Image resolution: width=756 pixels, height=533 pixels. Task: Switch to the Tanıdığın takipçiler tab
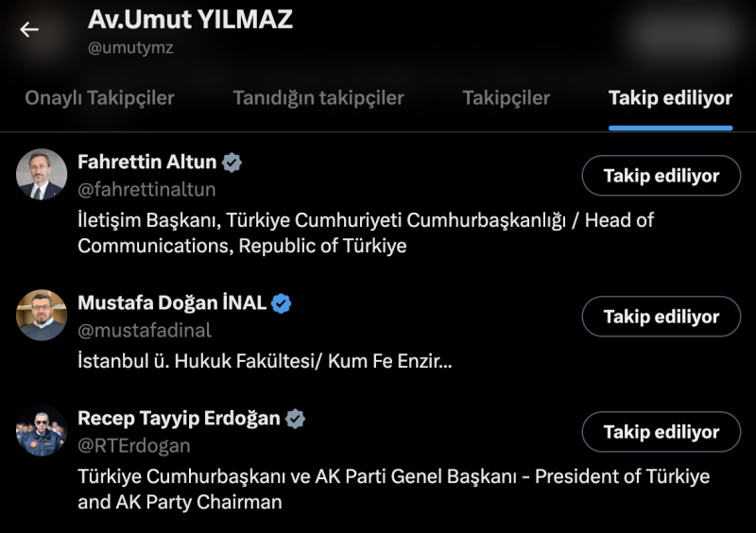(318, 98)
